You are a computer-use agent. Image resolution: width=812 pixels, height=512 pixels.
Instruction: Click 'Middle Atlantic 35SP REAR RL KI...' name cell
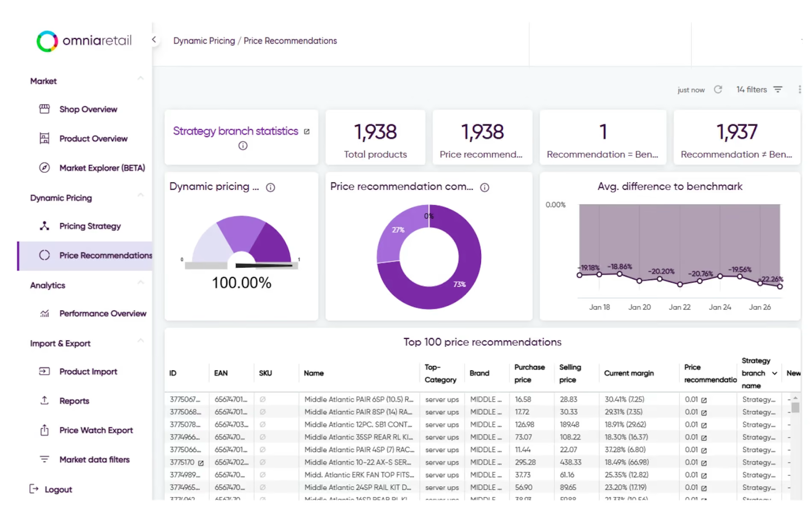[359, 437]
